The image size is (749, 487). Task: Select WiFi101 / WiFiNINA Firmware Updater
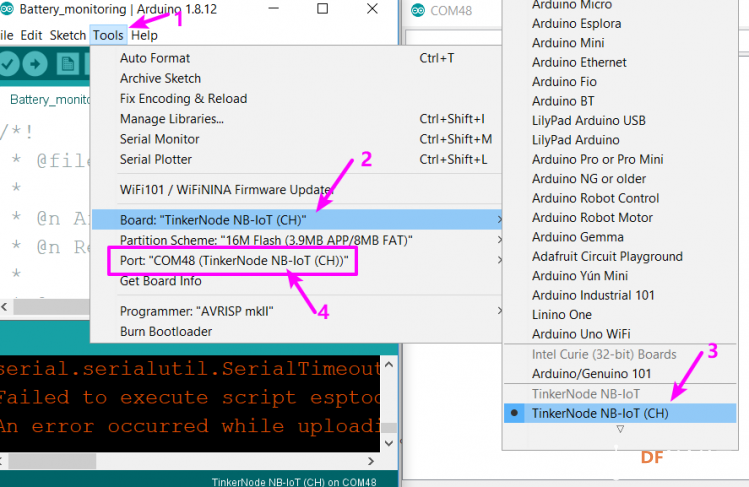(x=296, y=190)
